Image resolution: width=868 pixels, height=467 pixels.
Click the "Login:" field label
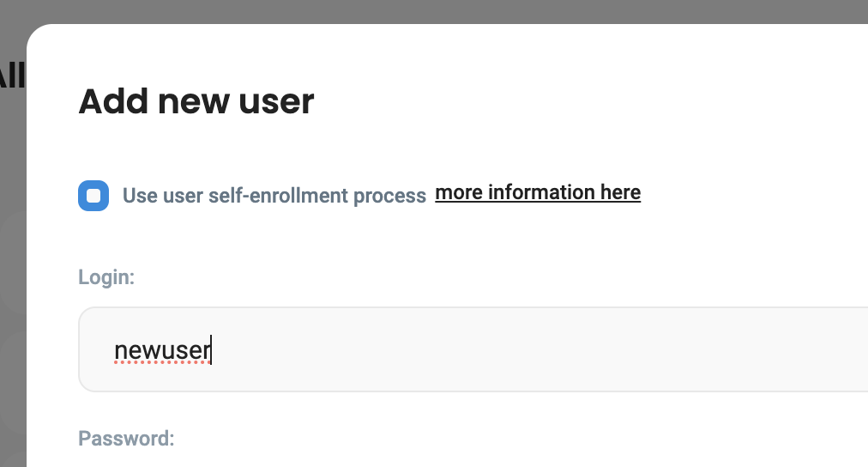(x=106, y=277)
